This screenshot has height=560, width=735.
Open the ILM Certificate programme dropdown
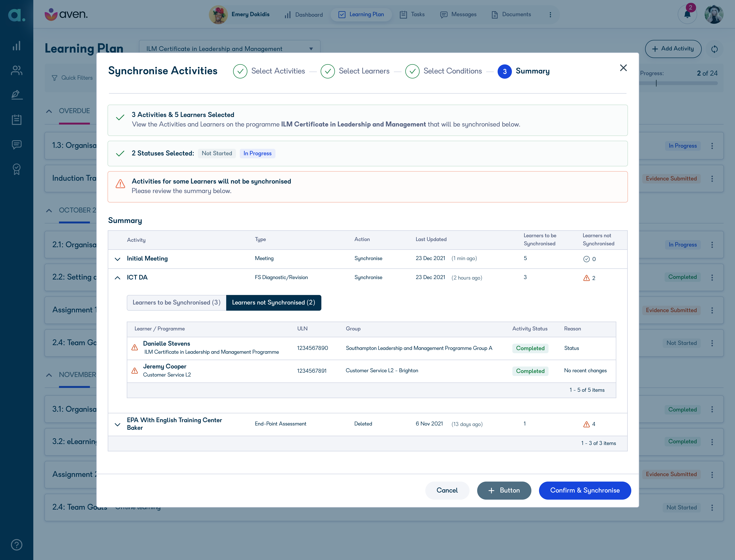coord(230,49)
